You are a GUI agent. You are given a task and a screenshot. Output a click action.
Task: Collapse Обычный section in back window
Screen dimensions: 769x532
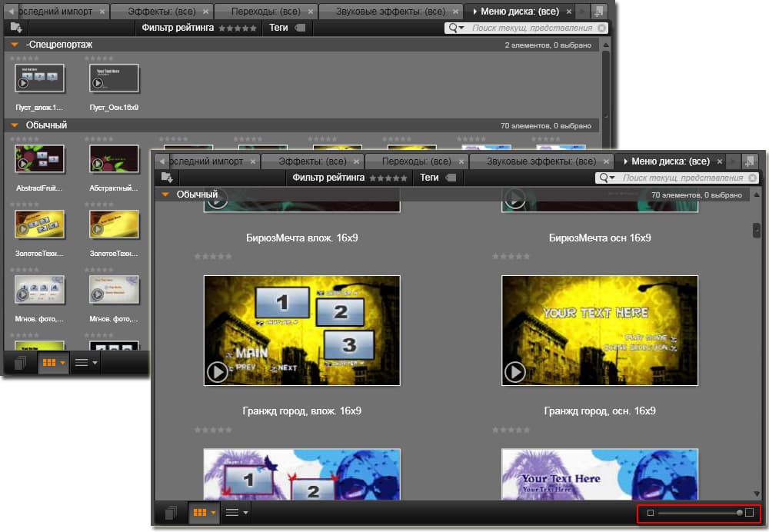pyautogui.click(x=15, y=125)
